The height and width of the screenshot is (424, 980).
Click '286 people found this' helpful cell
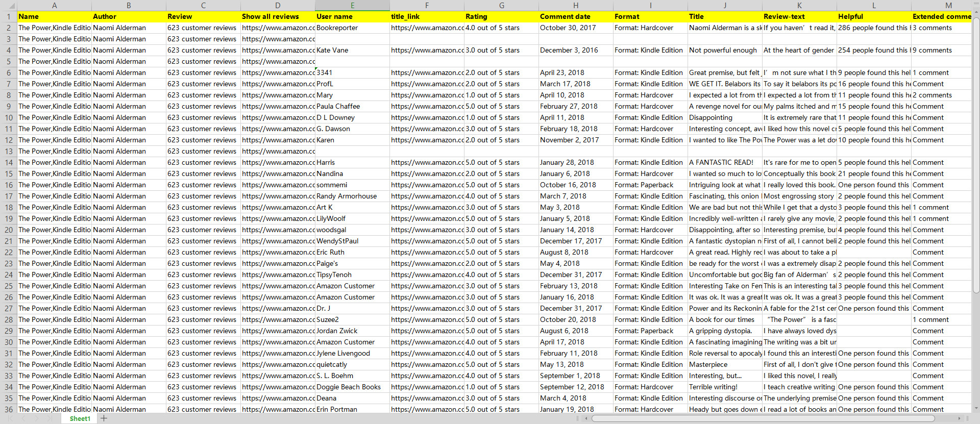pyautogui.click(x=874, y=28)
